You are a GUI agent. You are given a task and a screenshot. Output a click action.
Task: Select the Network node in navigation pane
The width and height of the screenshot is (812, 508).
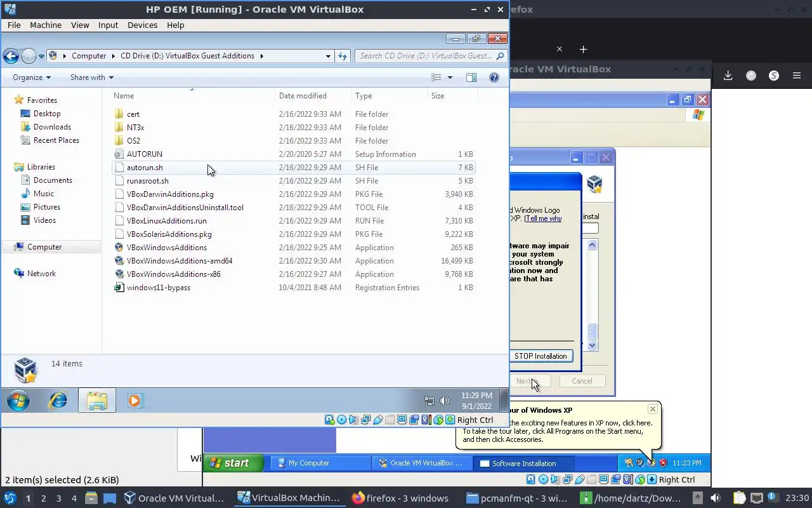(x=41, y=274)
